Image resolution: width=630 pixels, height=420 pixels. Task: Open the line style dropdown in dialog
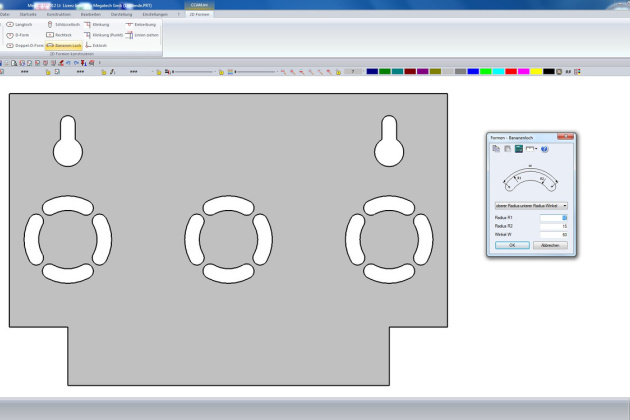click(532, 149)
